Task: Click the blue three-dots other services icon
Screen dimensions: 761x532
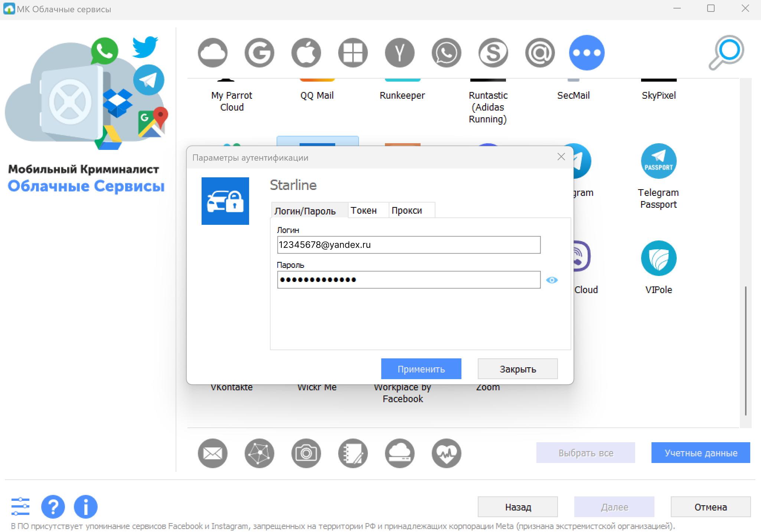Action: coord(587,53)
